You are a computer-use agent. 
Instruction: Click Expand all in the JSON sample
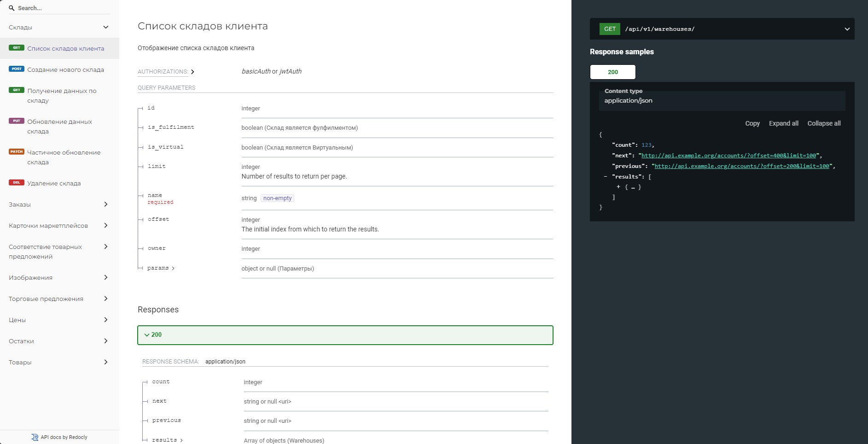point(783,123)
